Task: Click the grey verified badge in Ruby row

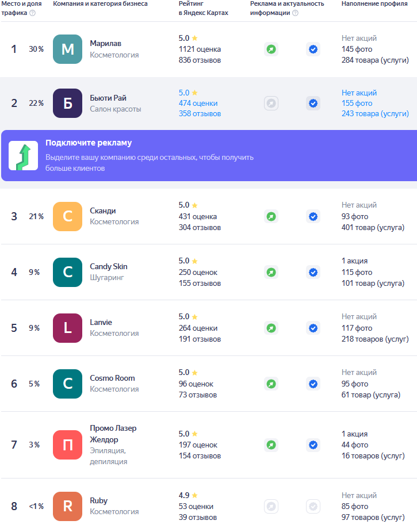Action: (313, 507)
